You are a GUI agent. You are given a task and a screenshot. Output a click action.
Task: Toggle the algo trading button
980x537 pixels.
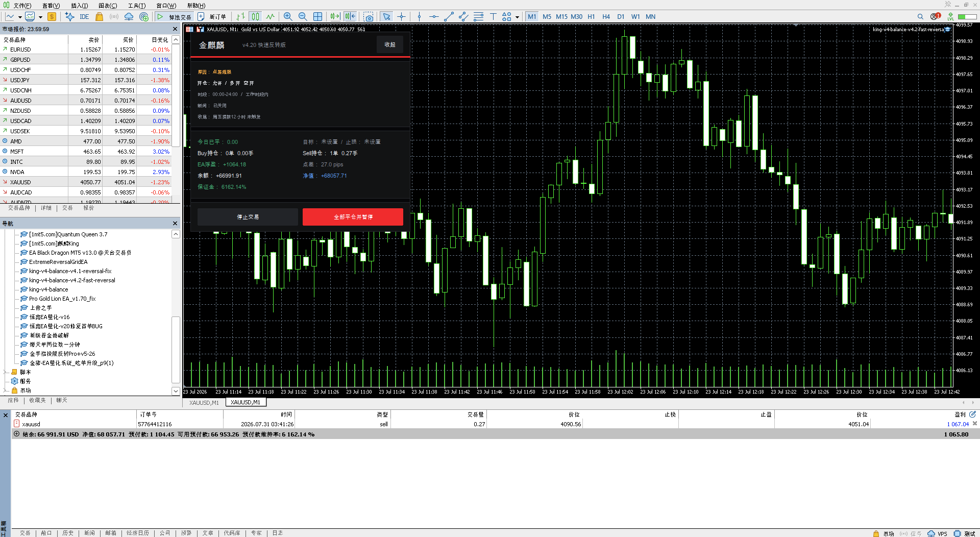[x=174, y=17]
